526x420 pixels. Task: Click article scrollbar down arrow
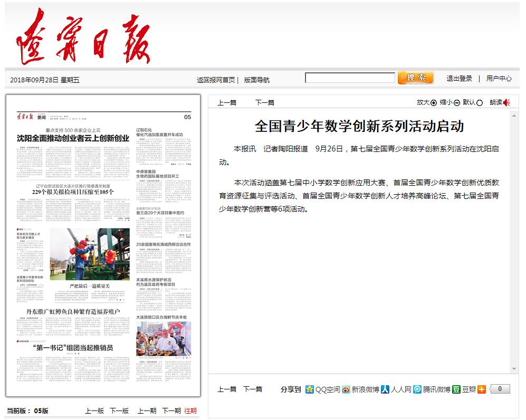coord(514,369)
